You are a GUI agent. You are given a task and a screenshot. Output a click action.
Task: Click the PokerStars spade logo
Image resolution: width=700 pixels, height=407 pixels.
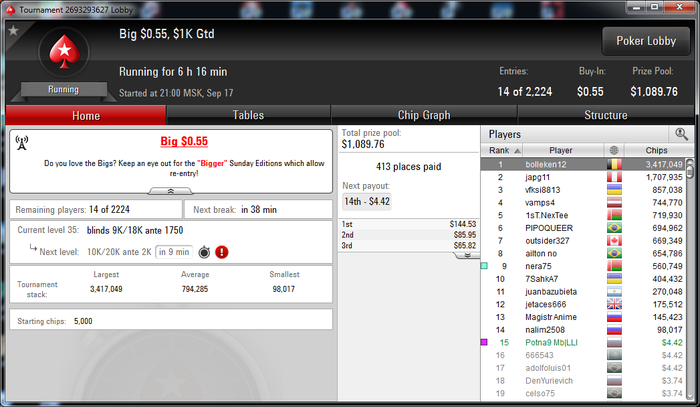tap(64, 52)
